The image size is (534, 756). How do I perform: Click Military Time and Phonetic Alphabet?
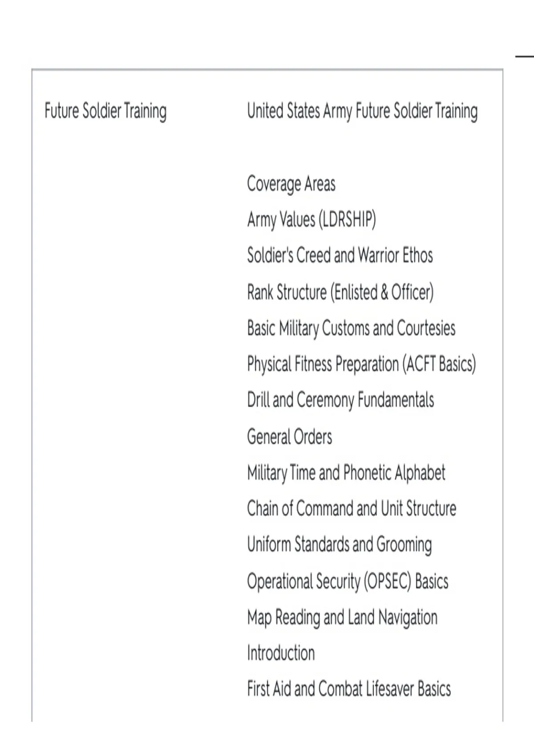pos(346,473)
